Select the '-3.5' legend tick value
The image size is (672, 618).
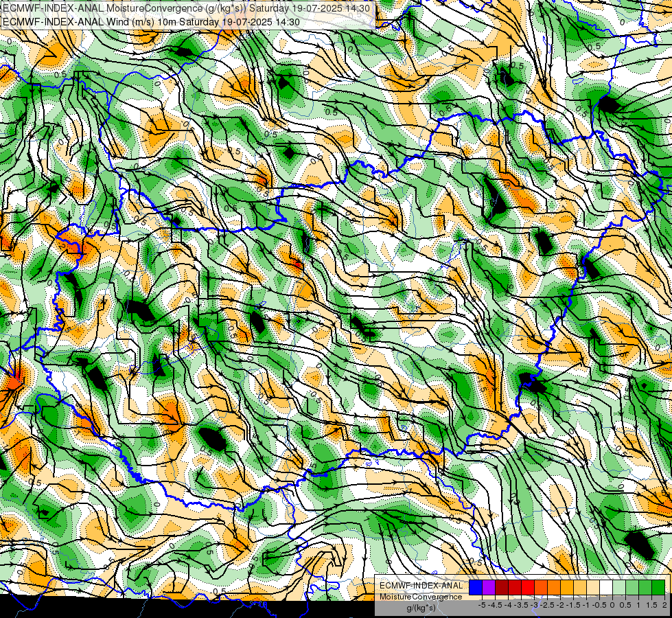[521, 605]
